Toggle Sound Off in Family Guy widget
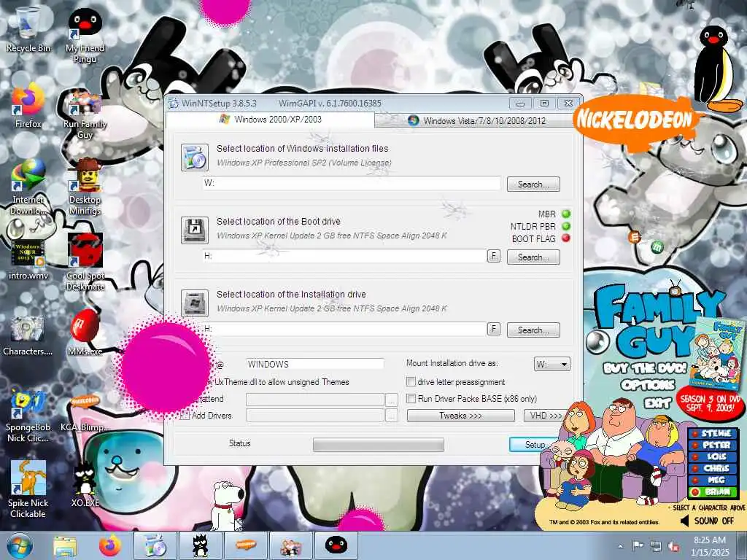The image size is (747, 560). [707, 521]
